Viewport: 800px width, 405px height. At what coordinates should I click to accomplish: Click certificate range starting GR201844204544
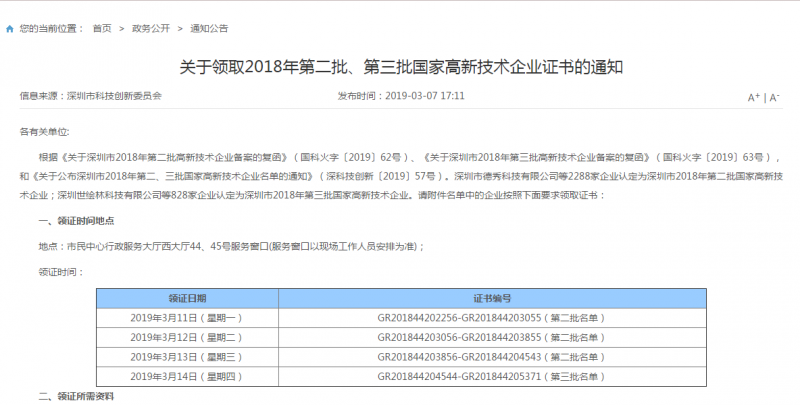(x=491, y=376)
